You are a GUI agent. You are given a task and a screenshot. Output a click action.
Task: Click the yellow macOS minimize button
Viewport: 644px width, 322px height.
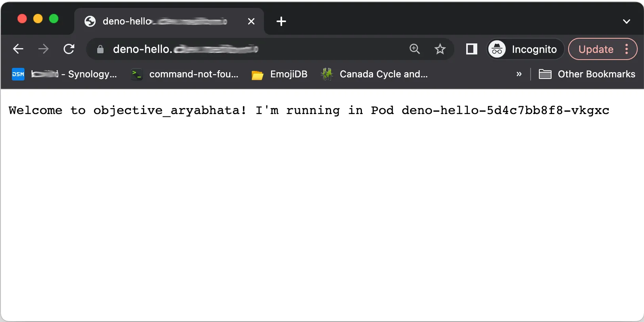click(38, 19)
